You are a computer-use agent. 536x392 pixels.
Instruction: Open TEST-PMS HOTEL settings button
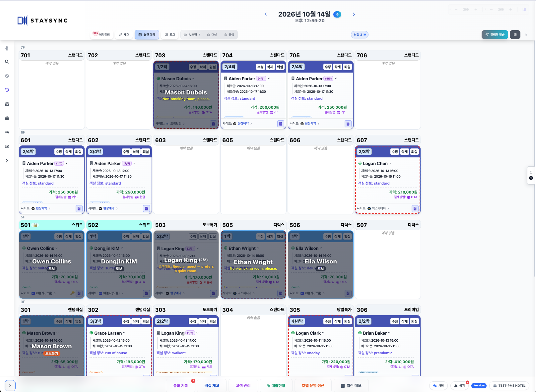509,386
